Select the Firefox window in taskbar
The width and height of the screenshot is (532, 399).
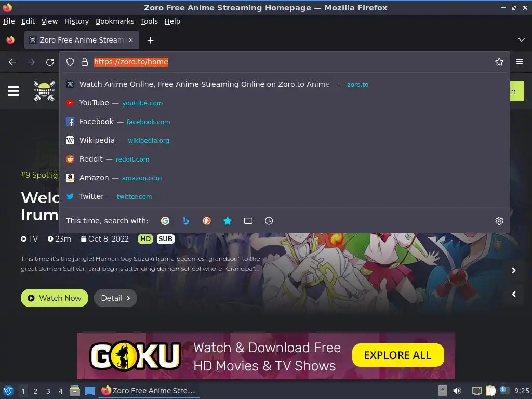(149, 391)
